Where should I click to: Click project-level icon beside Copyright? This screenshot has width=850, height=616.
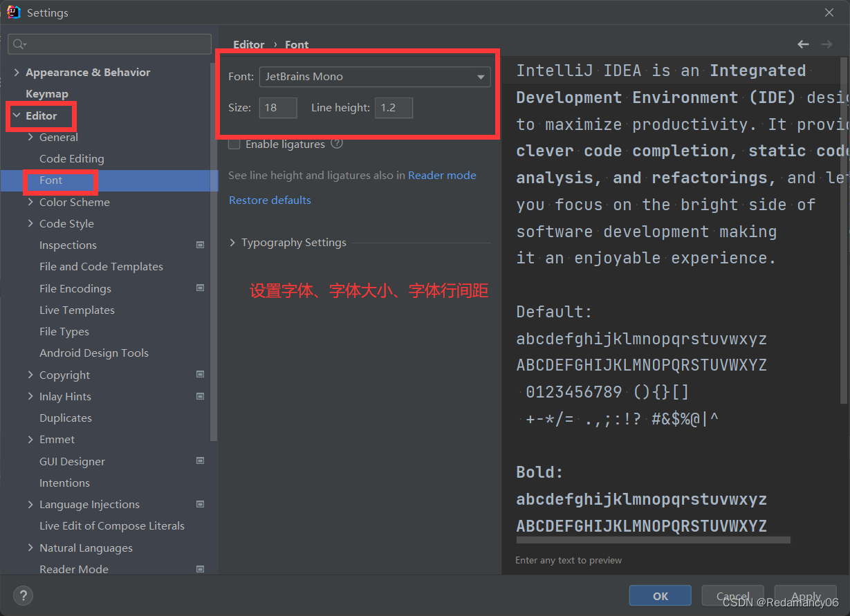(201, 375)
